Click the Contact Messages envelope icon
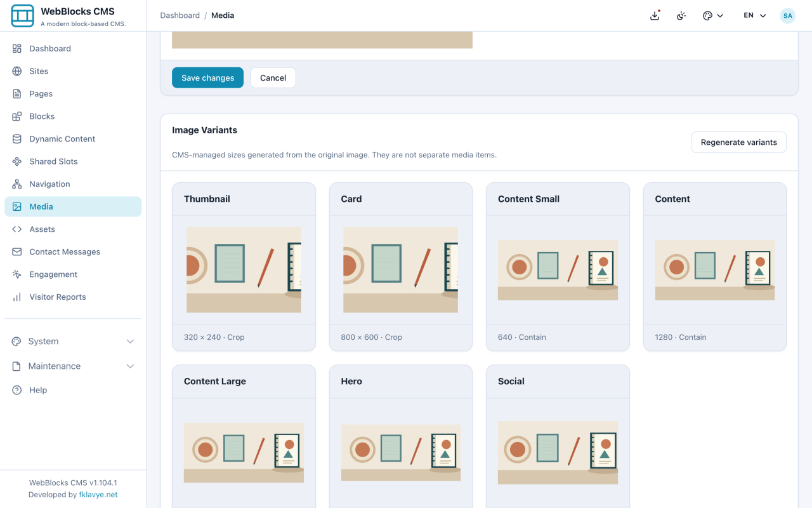 pos(17,252)
